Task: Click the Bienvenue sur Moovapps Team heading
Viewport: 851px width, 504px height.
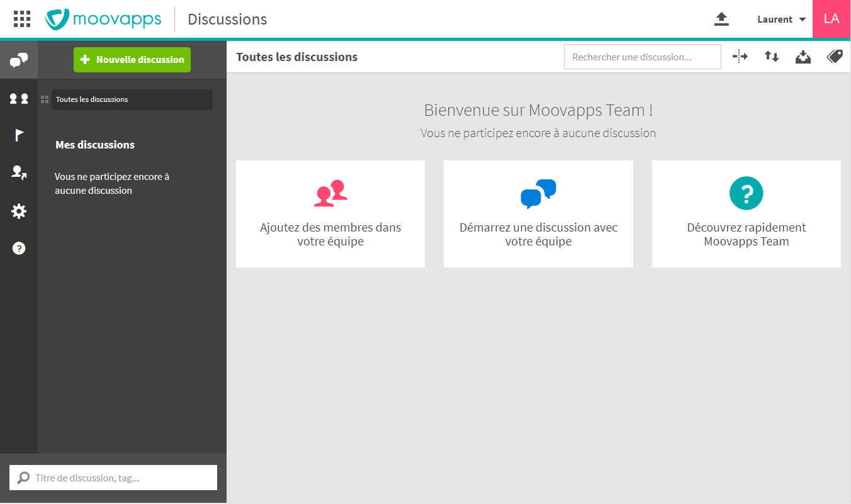Action: click(538, 110)
